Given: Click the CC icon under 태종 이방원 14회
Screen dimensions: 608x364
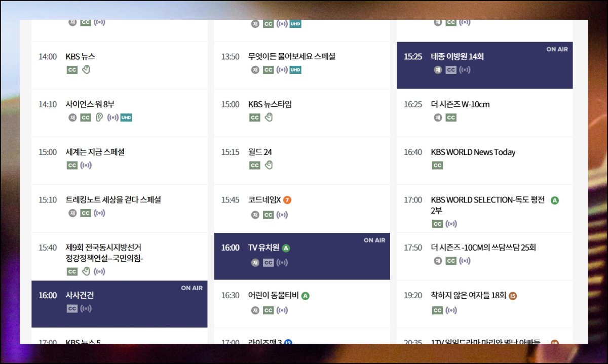Looking at the screenshot, I should tap(451, 70).
